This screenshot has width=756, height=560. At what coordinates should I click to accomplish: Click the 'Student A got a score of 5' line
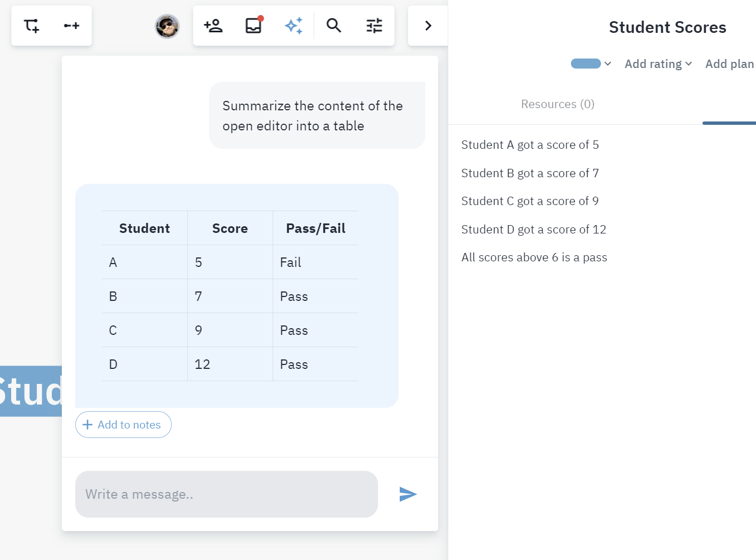530,145
